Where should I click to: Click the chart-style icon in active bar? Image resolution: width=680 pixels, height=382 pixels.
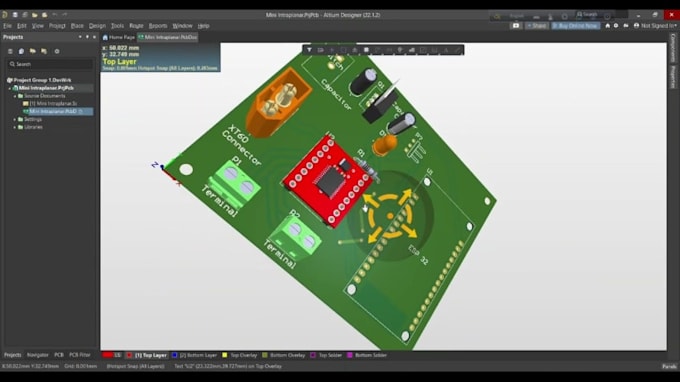coord(412,50)
